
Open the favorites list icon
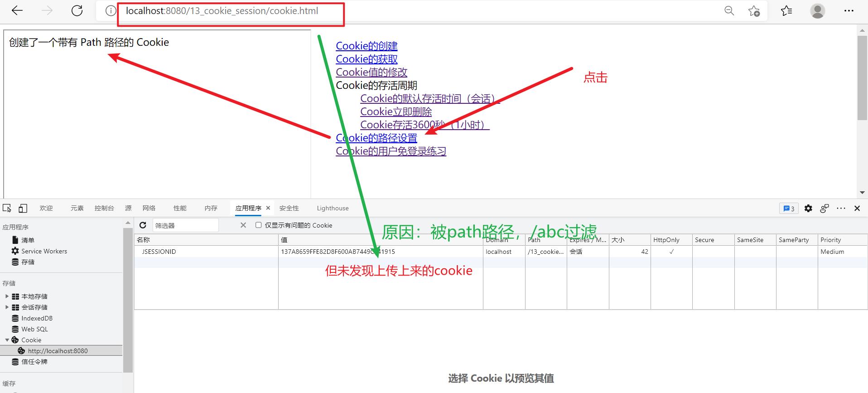point(786,11)
